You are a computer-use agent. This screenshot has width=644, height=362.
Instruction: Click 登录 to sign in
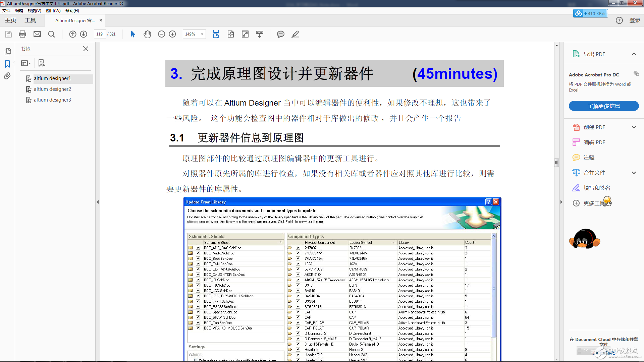[x=634, y=20]
